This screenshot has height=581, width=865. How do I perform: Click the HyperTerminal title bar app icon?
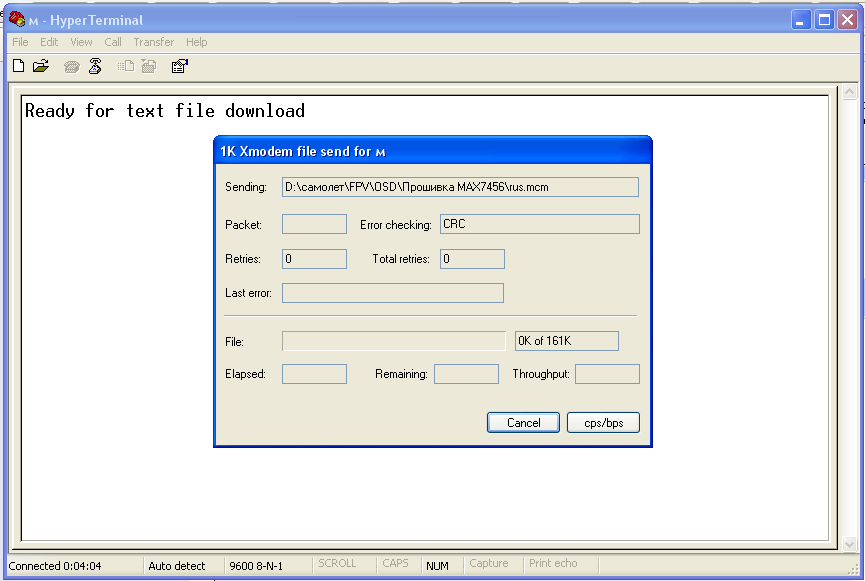point(17,19)
